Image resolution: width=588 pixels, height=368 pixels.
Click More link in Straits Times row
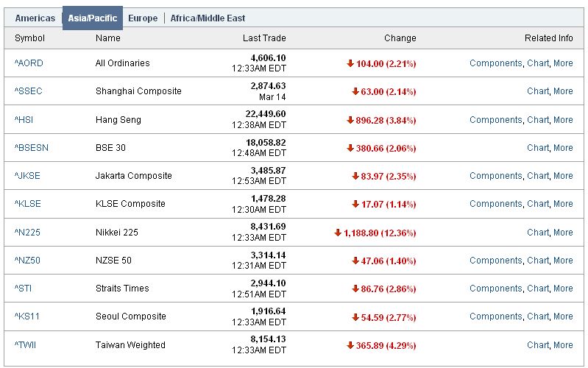pos(563,288)
